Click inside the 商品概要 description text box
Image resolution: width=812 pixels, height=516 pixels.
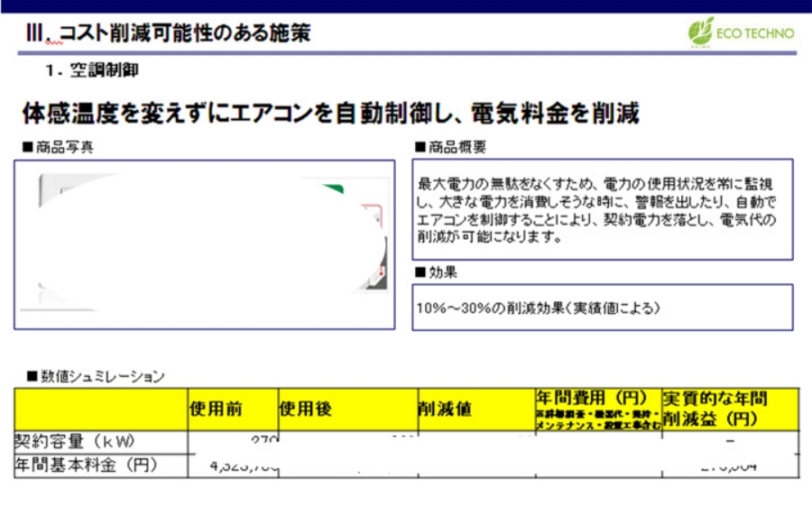(x=602, y=209)
